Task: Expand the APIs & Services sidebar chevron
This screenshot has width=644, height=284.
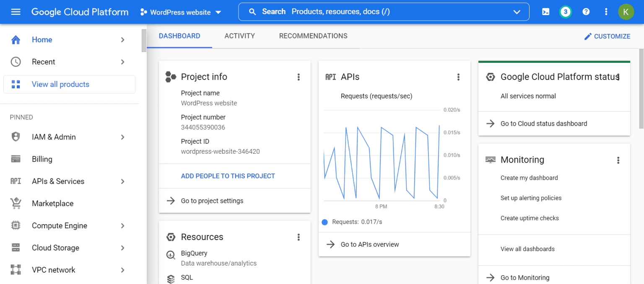Action: [x=122, y=181]
